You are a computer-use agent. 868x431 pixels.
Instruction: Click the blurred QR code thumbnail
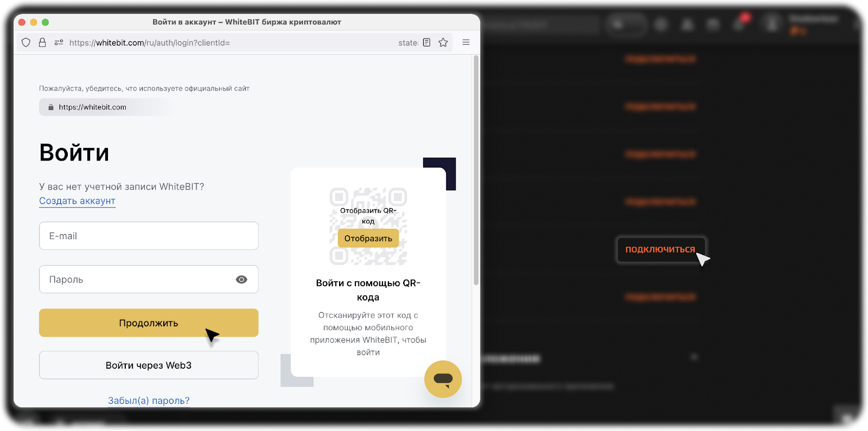pos(368,226)
